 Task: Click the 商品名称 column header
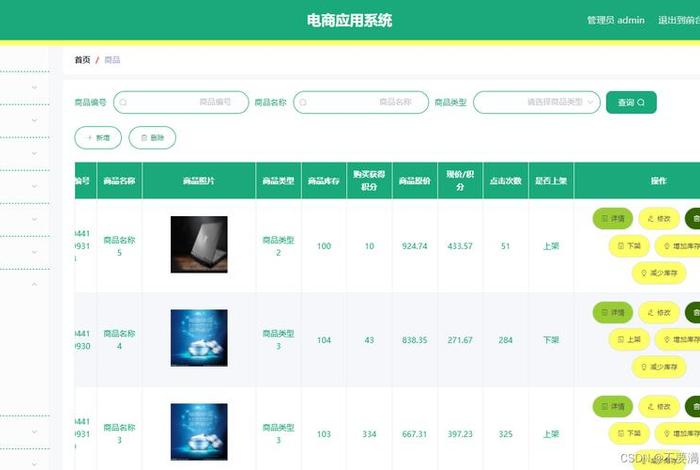coord(119,181)
